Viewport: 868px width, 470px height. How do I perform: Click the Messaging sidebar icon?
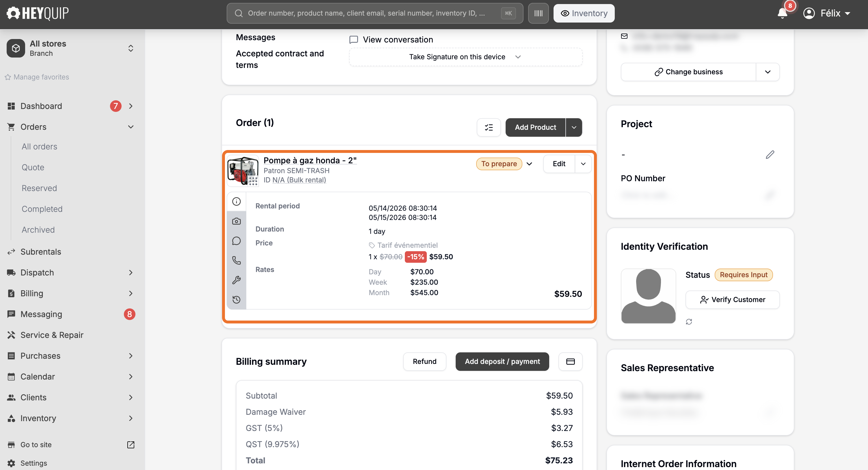11,314
